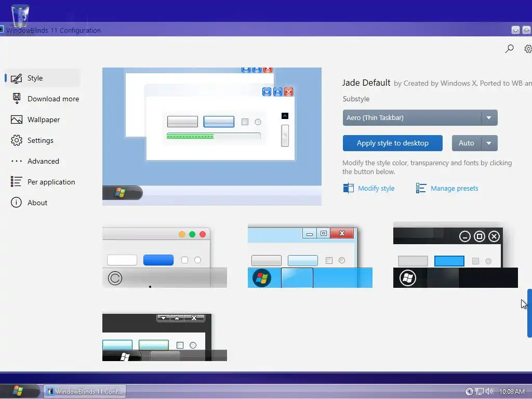The height and width of the screenshot is (399, 532).
Task: Select the dark circular-buttons style thumbnail
Action: [455, 255]
